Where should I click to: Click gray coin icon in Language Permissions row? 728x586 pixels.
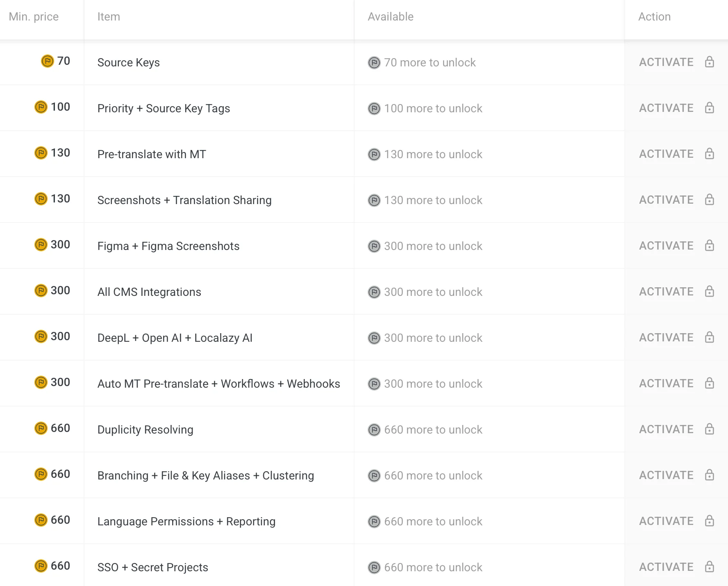tap(374, 522)
